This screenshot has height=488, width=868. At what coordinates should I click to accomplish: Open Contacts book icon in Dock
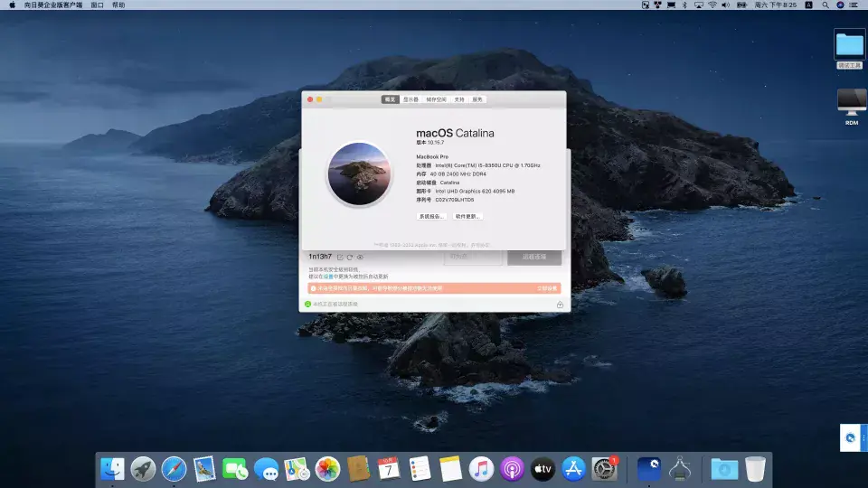pos(358,469)
